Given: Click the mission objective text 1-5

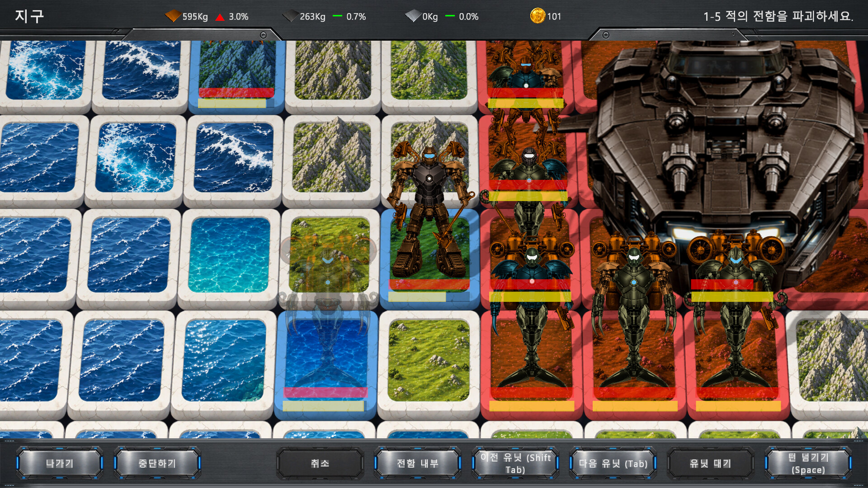Looking at the screenshot, I should (778, 17).
